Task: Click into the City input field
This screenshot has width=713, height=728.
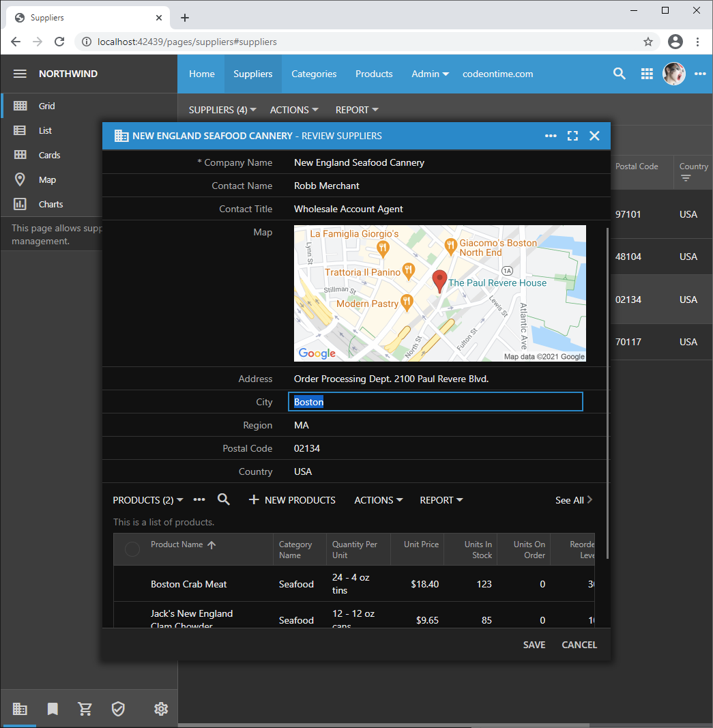Action: (x=435, y=402)
